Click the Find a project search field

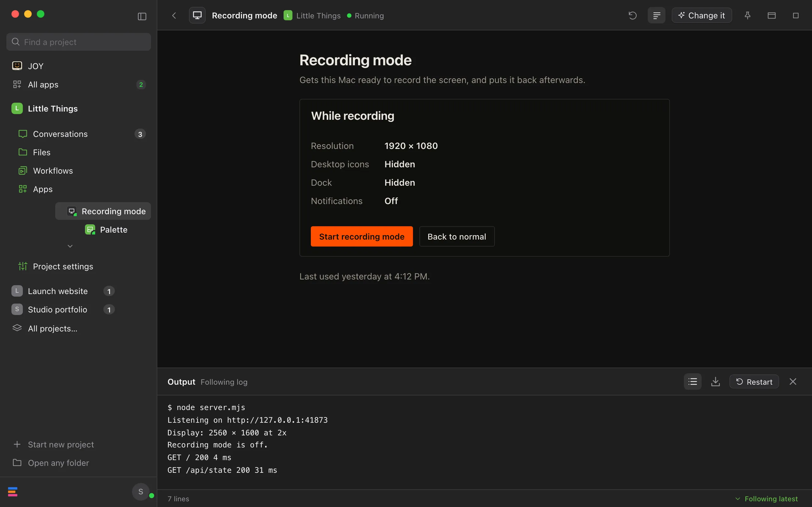[x=79, y=42]
